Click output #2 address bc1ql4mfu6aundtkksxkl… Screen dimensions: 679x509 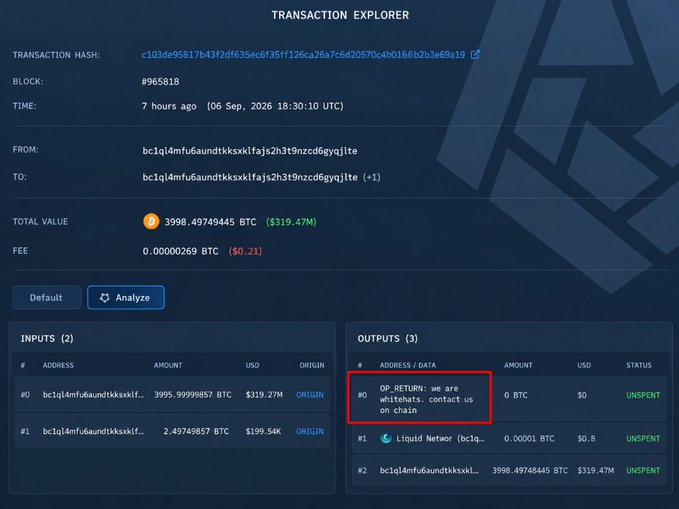tap(429, 470)
